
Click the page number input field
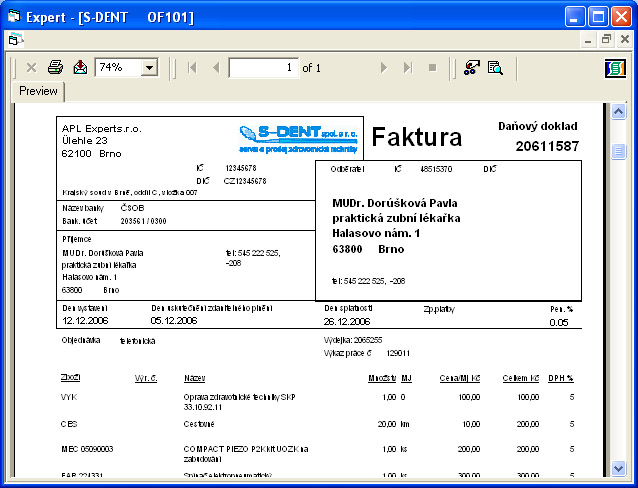pos(263,67)
